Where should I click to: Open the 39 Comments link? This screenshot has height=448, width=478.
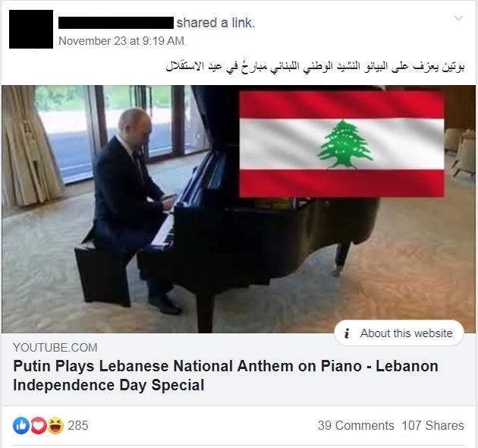pos(356,425)
